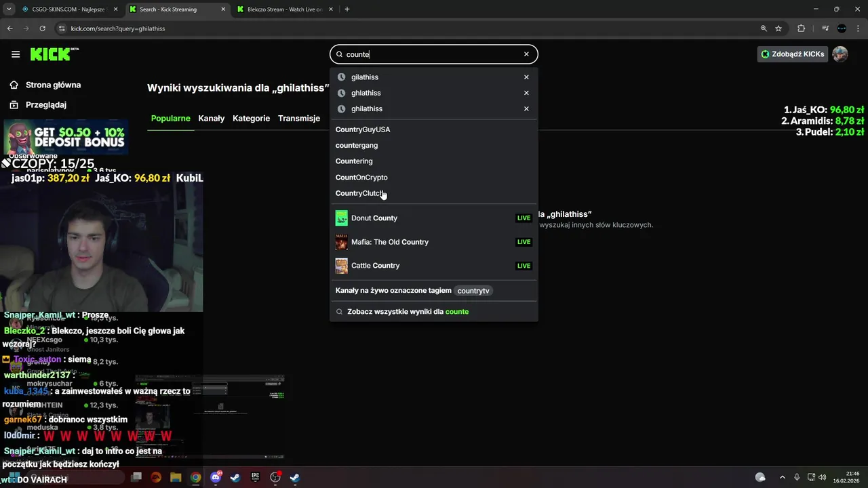Click the deposit bonus ad banner
This screenshot has height=488, width=868.
coord(66,138)
